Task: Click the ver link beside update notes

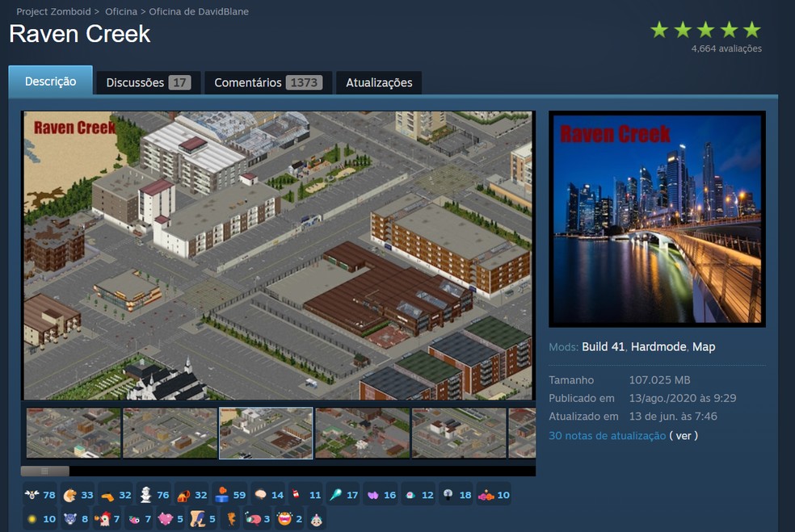Action: (684, 436)
